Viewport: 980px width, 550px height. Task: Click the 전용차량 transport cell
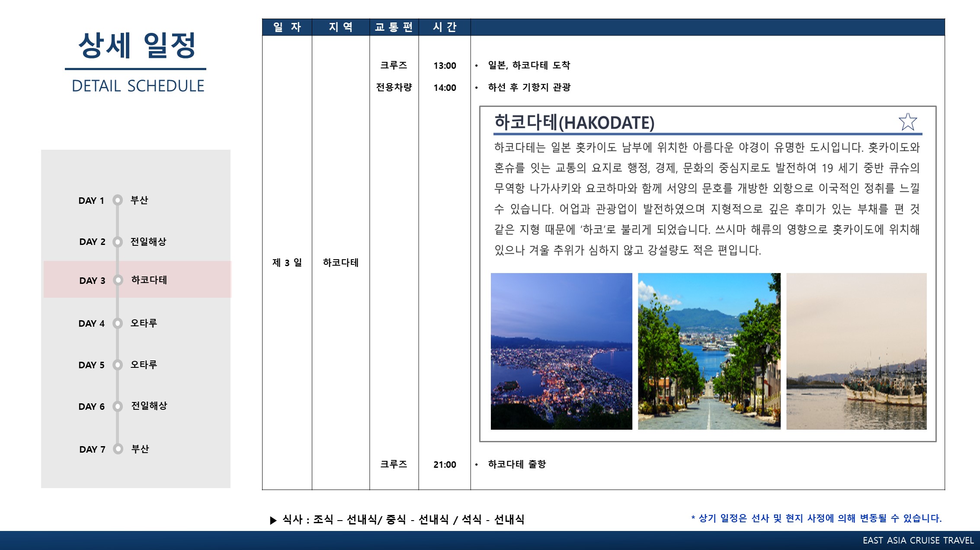point(394,87)
